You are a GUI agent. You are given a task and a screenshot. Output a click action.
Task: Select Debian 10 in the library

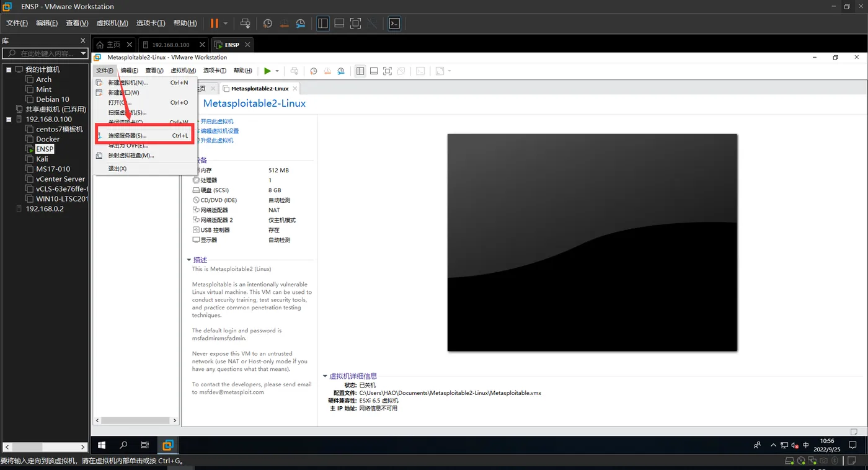pos(52,99)
